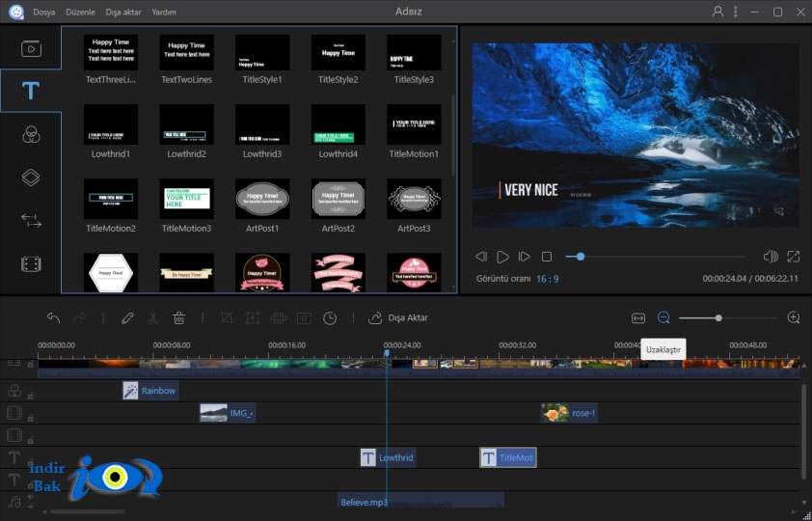Play the video preview
The height and width of the screenshot is (521, 812).
coord(502,257)
